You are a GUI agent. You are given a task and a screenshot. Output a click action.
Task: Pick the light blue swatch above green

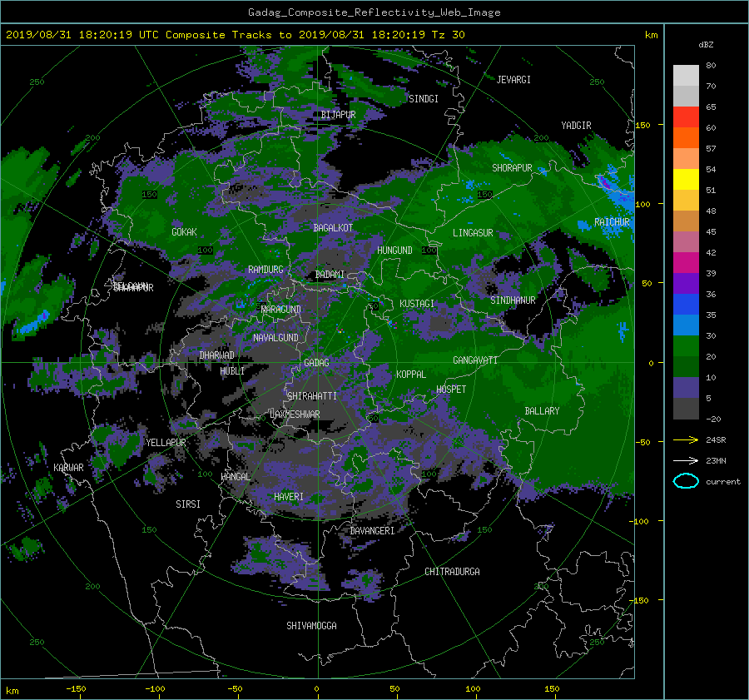(686, 325)
